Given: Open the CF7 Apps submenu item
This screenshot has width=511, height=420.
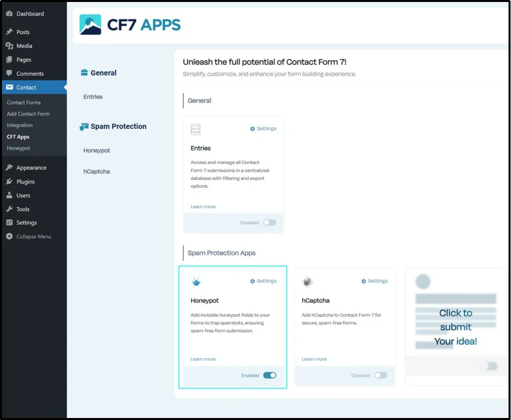Looking at the screenshot, I should click(17, 137).
